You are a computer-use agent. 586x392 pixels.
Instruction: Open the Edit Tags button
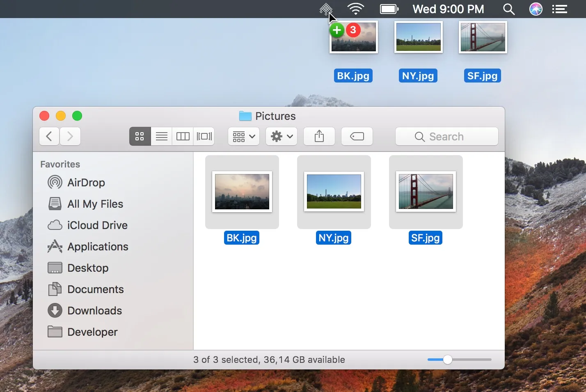click(357, 136)
